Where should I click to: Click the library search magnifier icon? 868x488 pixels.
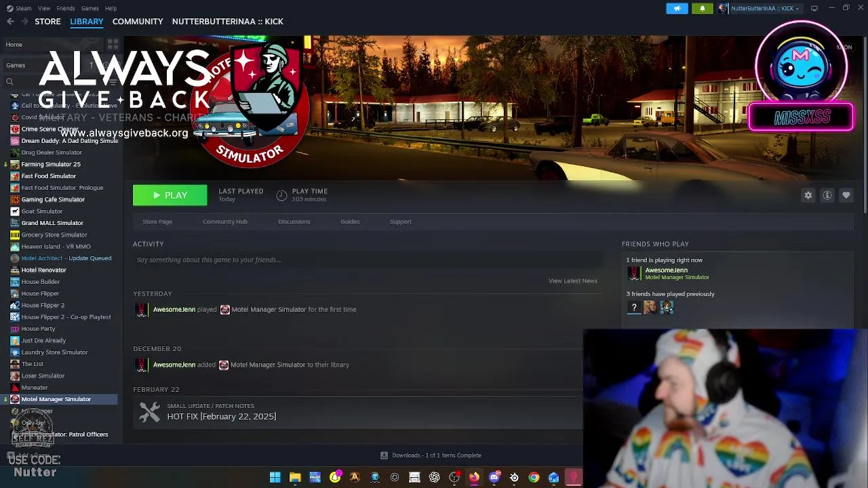click(9, 82)
